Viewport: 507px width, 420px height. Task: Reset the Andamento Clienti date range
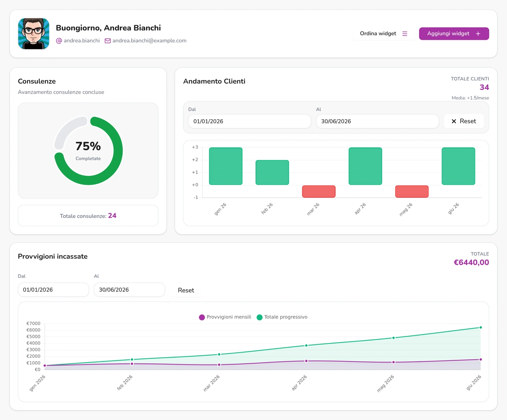click(x=464, y=121)
